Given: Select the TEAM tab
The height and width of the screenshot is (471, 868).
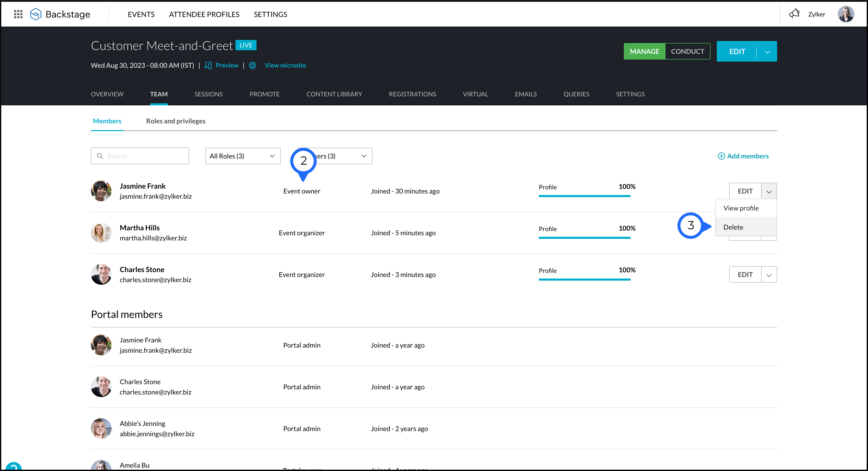Looking at the screenshot, I should pos(159,94).
